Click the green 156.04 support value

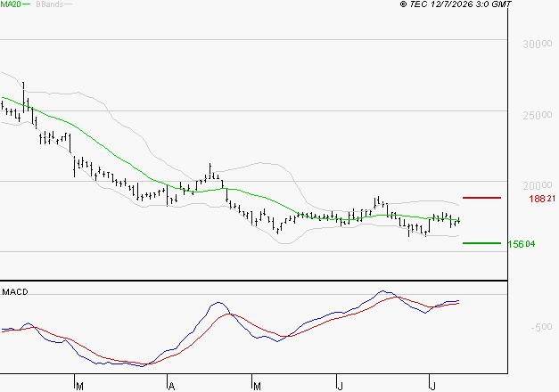click(522, 244)
